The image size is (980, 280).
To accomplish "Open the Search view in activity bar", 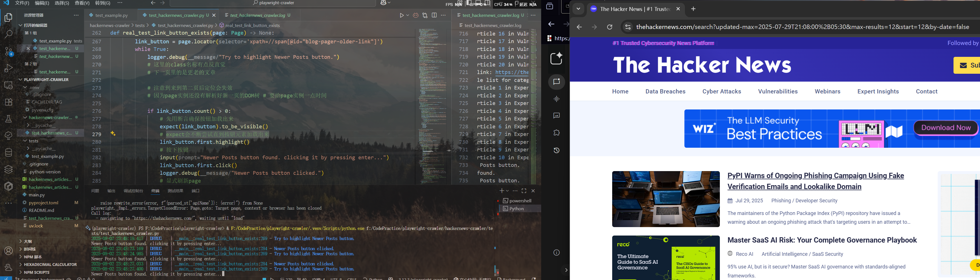I will pyautogui.click(x=8, y=34).
